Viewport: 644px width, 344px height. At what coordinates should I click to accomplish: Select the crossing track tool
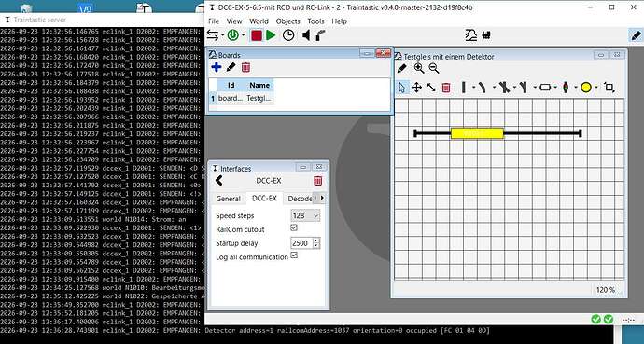click(504, 88)
